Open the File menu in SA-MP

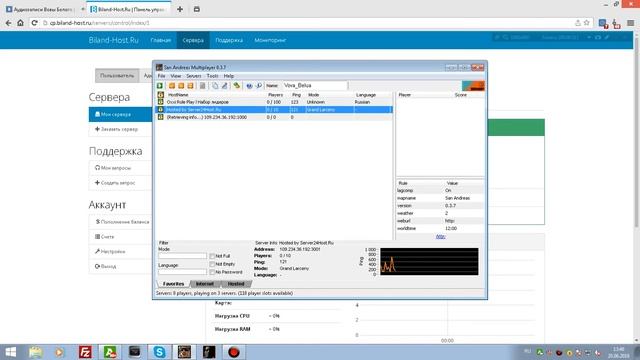(x=162, y=76)
